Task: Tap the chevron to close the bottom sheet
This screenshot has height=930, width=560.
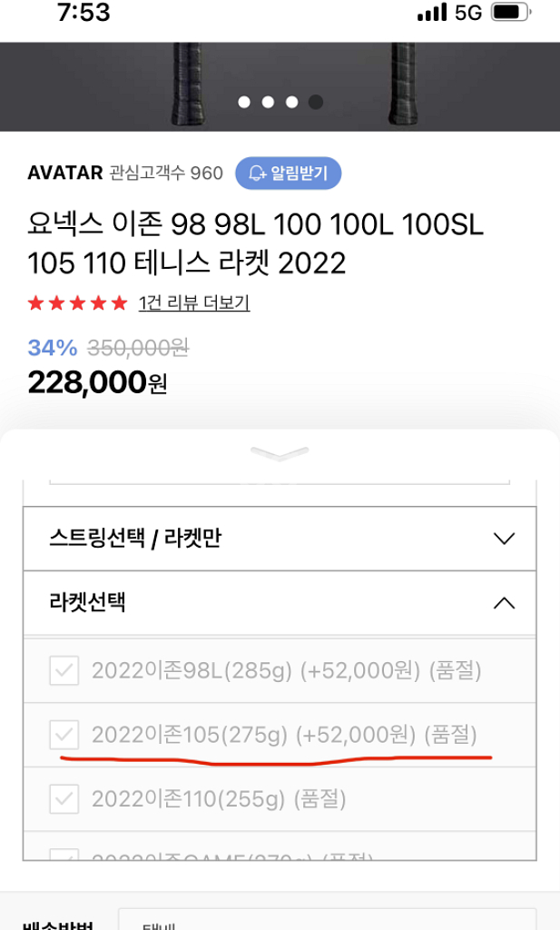Action: (x=280, y=451)
